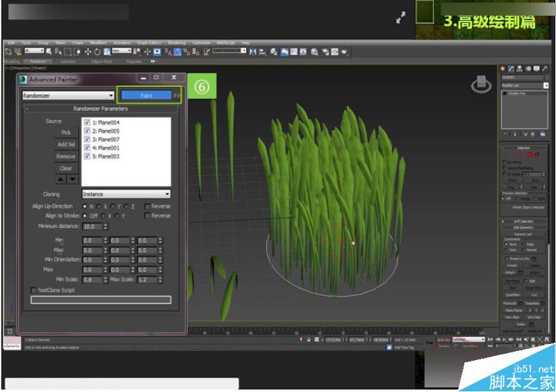The height and width of the screenshot is (392, 556).
Task: Select Polygon sub-object level icon
Action: point(530,154)
